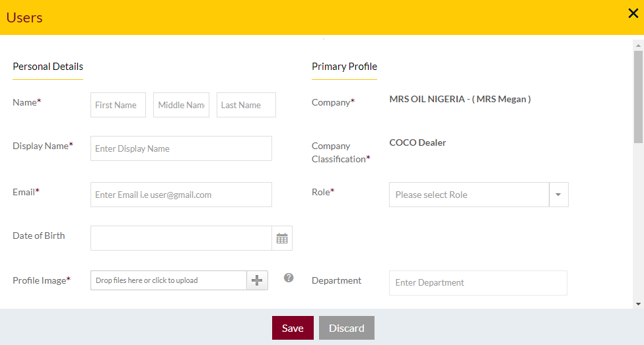
Task: Click the scrollbar down arrow
Action: (x=638, y=304)
